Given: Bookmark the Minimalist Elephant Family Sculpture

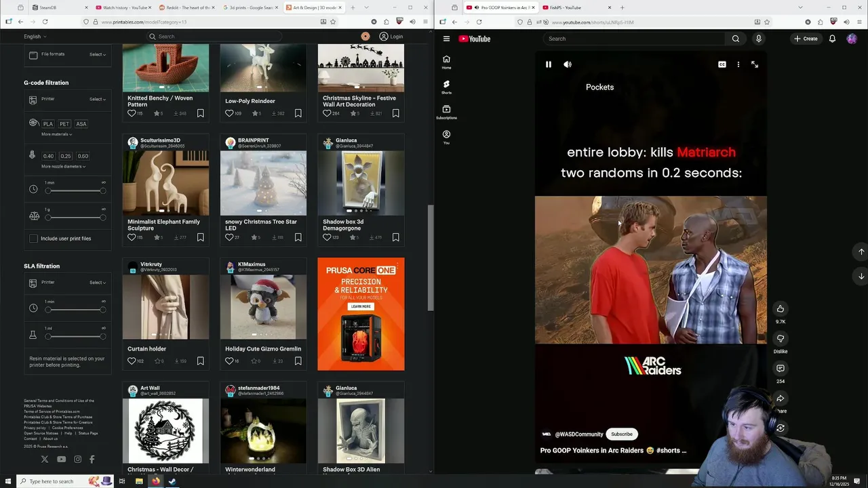Looking at the screenshot, I should tap(201, 237).
